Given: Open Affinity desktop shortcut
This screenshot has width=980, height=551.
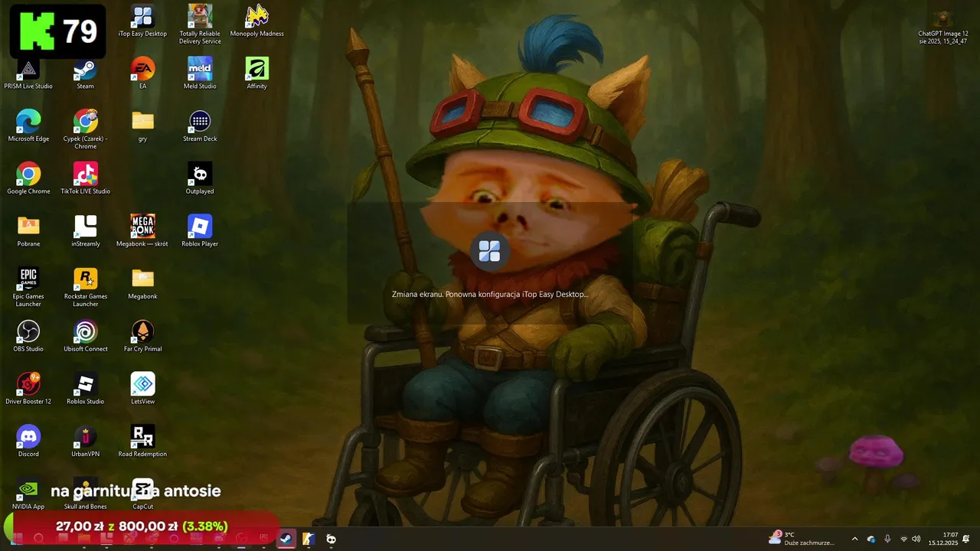Looking at the screenshot, I should (x=257, y=73).
